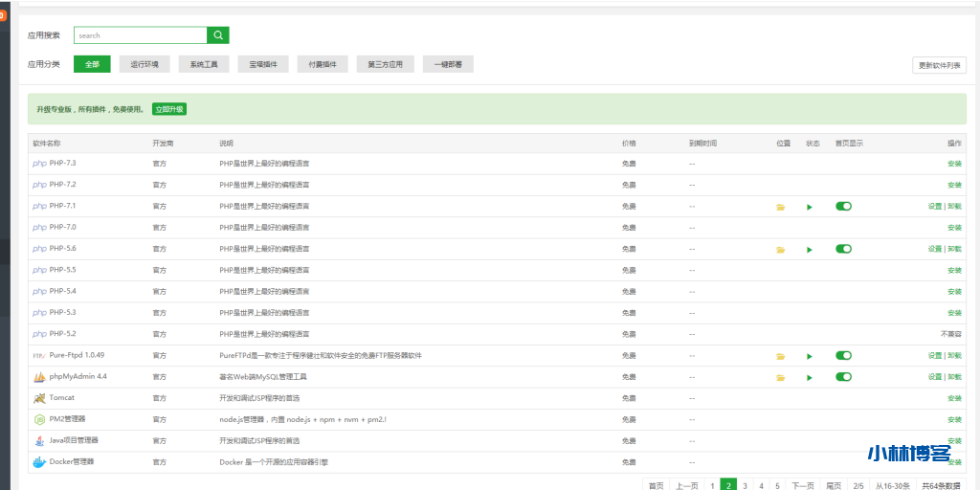
Task: Open the 第三方应用 category tab
Action: [x=385, y=64]
